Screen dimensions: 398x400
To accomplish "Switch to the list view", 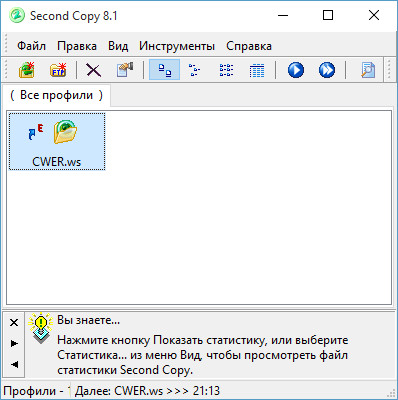I will pos(226,70).
